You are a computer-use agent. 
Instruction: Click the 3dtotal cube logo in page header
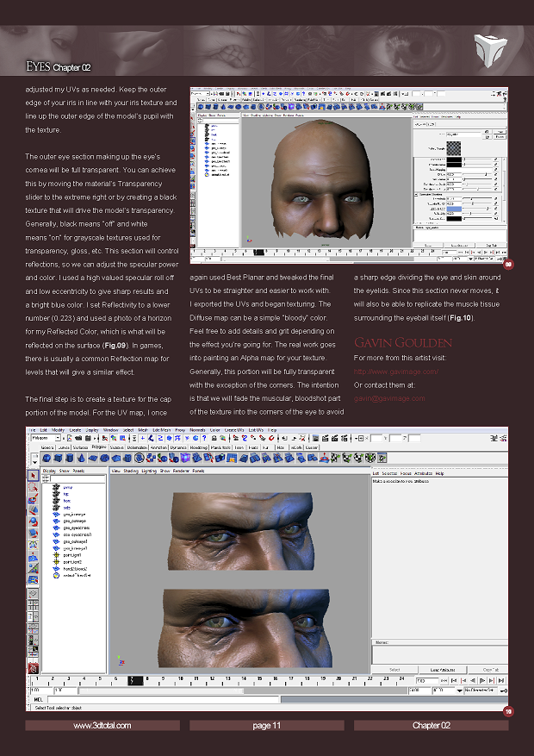pyautogui.click(x=490, y=50)
